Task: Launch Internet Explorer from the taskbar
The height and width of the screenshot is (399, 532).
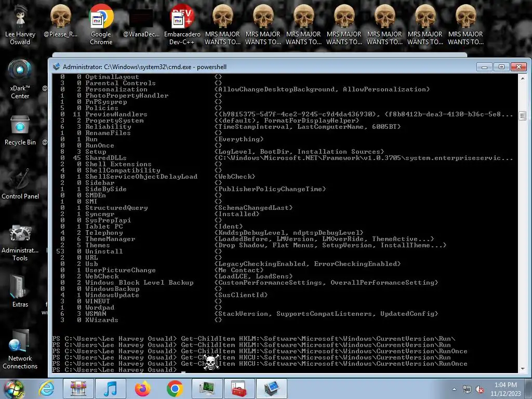Action: (x=46, y=389)
